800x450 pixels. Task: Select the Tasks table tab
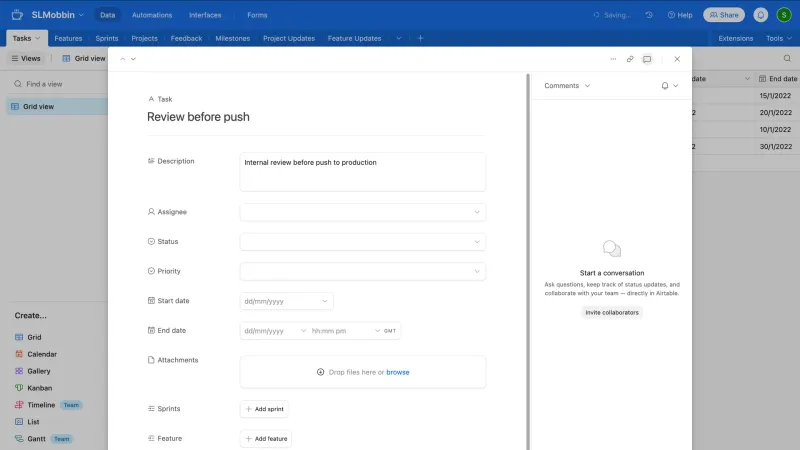27,38
